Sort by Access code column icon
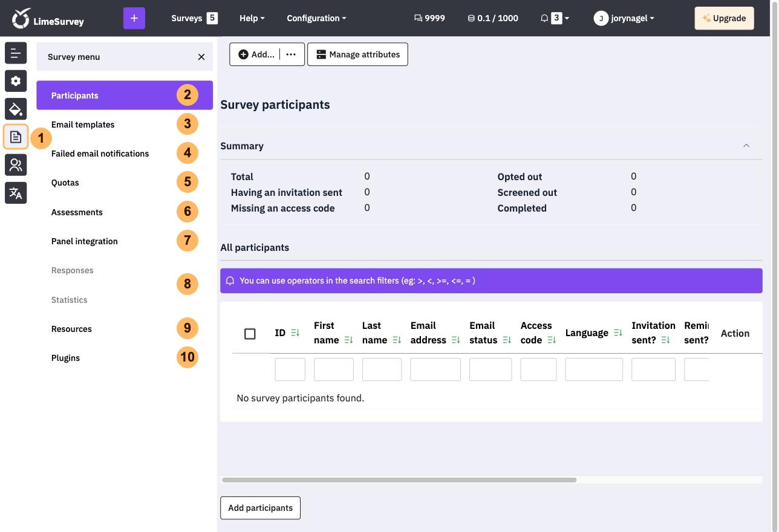 coord(552,340)
